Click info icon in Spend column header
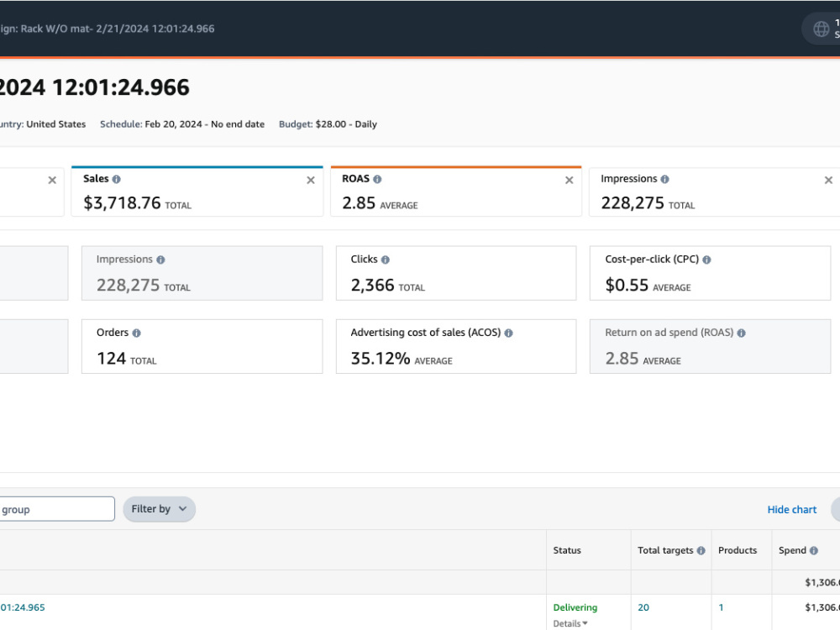Image resolution: width=840 pixels, height=630 pixels. 814,551
